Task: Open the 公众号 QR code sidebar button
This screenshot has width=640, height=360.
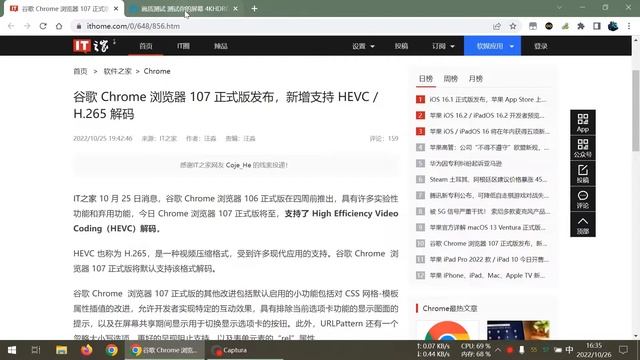Action: coord(583,148)
